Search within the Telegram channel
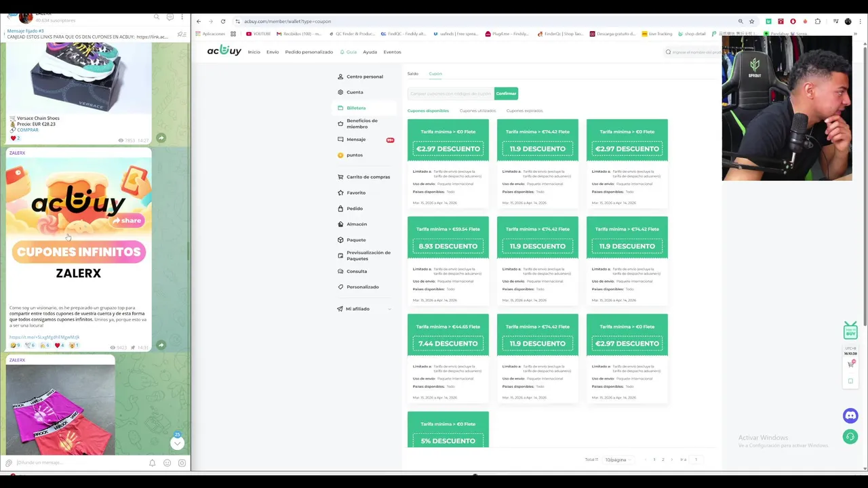 pos(157,16)
